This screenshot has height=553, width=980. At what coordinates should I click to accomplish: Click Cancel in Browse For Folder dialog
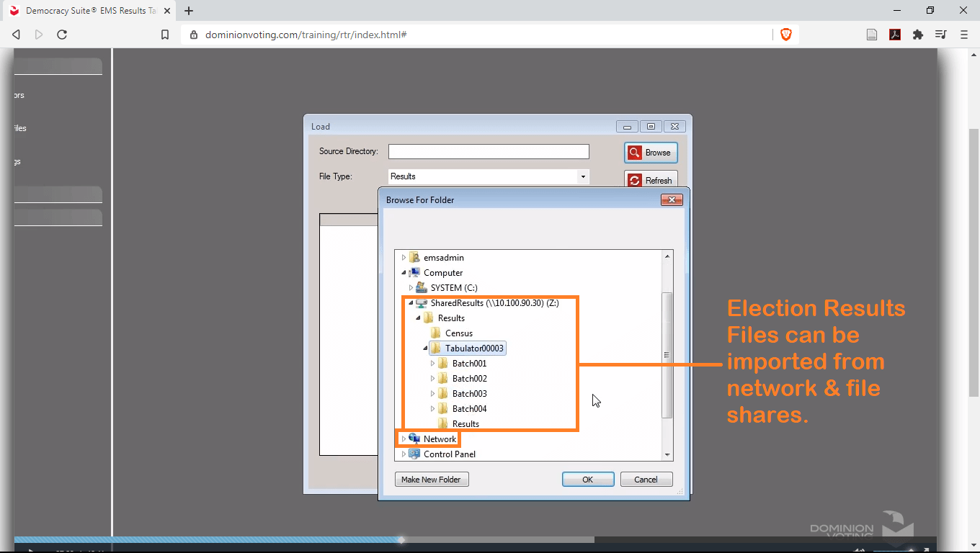(646, 480)
